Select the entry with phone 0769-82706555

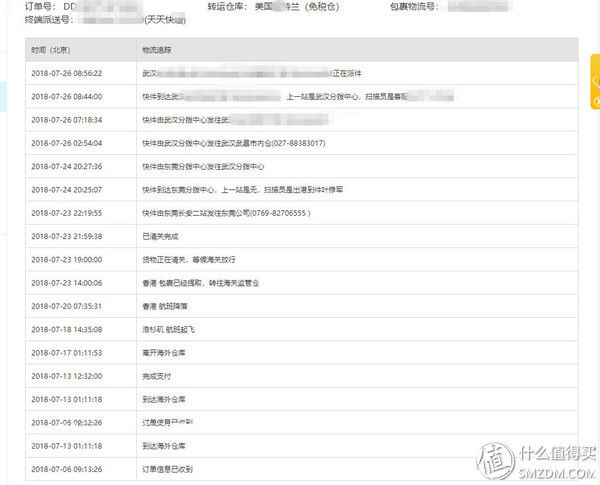click(x=226, y=213)
